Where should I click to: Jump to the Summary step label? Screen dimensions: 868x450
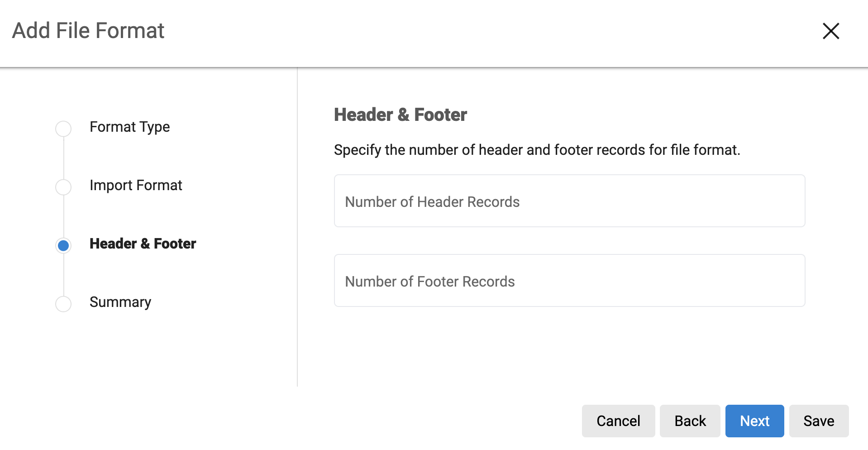click(x=120, y=302)
